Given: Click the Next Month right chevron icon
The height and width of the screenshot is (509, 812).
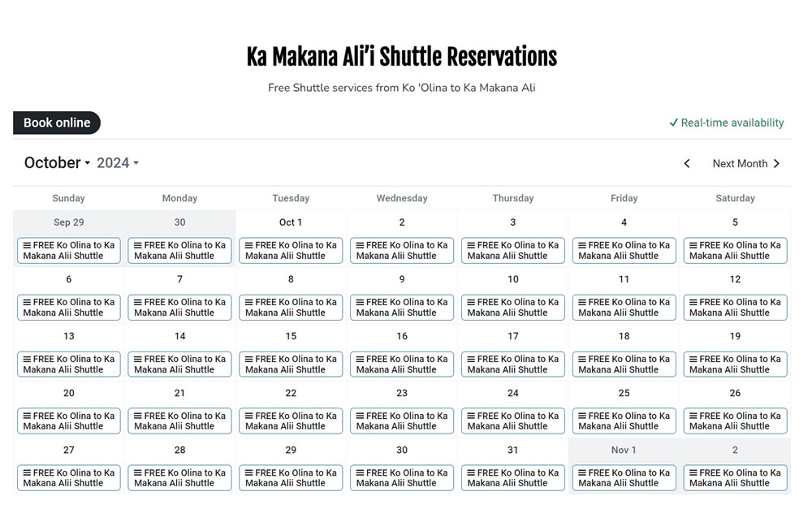Looking at the screenshot, I should tap(777, 163).
